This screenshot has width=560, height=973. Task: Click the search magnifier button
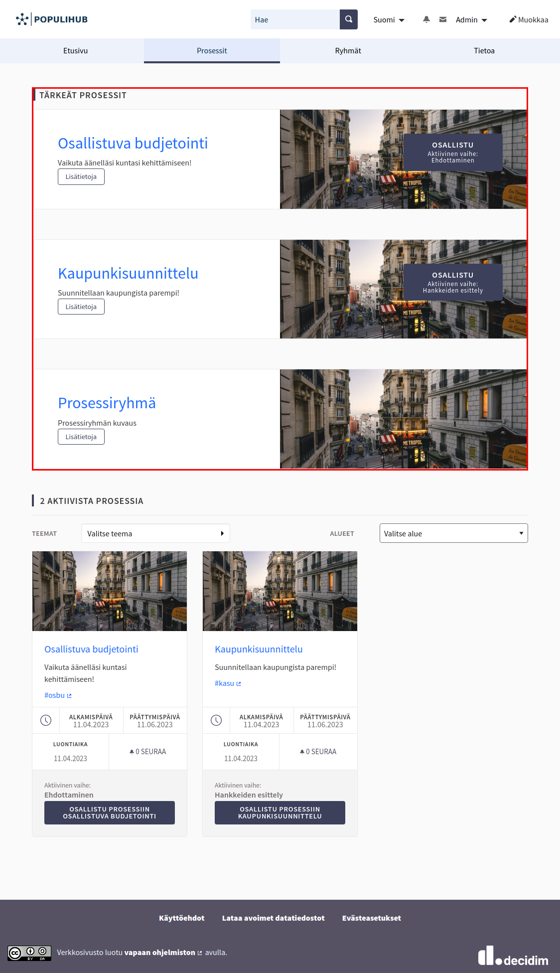click(x=348, y=19)
